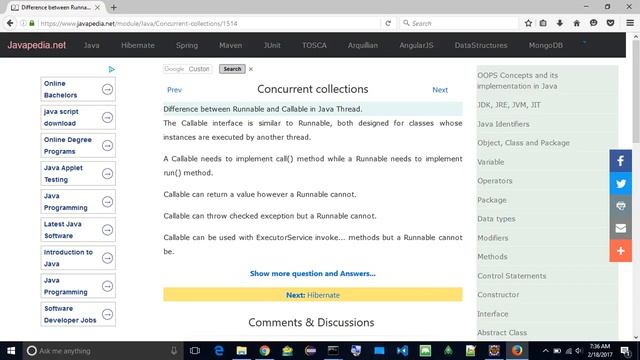Share page on Facebook

(620, 161)
